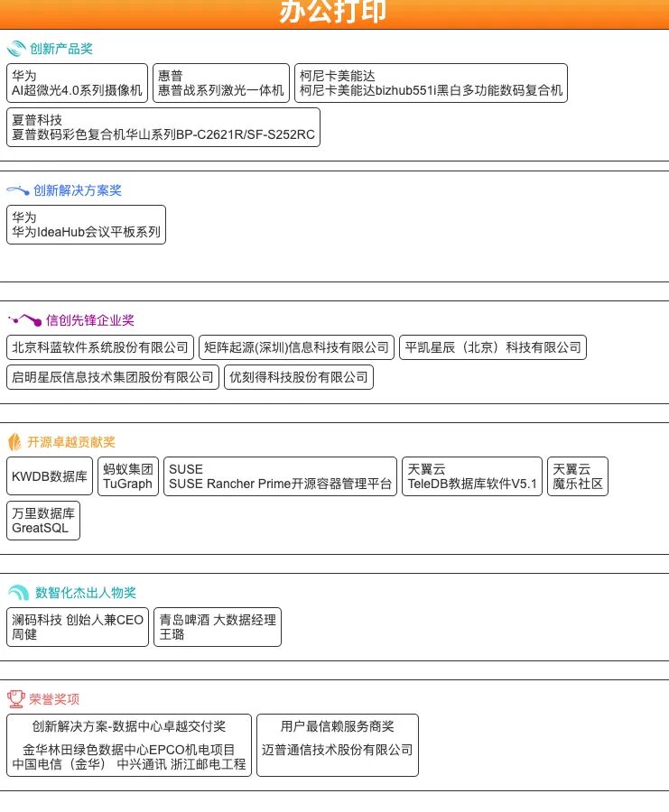This screenshot has width=669, height=812.
Task: Select 北京科蓝软件系统股份有限公司
Action: (100, 347)
